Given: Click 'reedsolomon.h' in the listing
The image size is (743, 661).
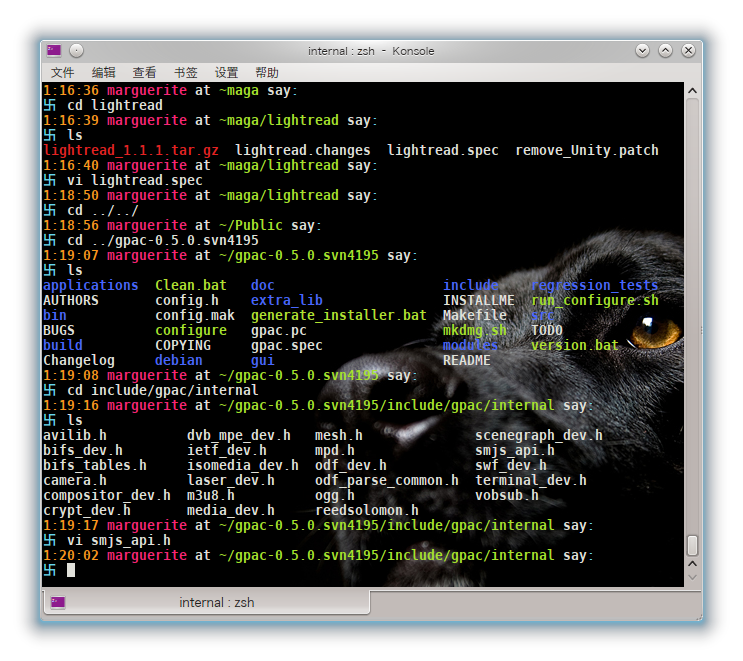Looking at the screenshot, I should click(x=367, y=510).
